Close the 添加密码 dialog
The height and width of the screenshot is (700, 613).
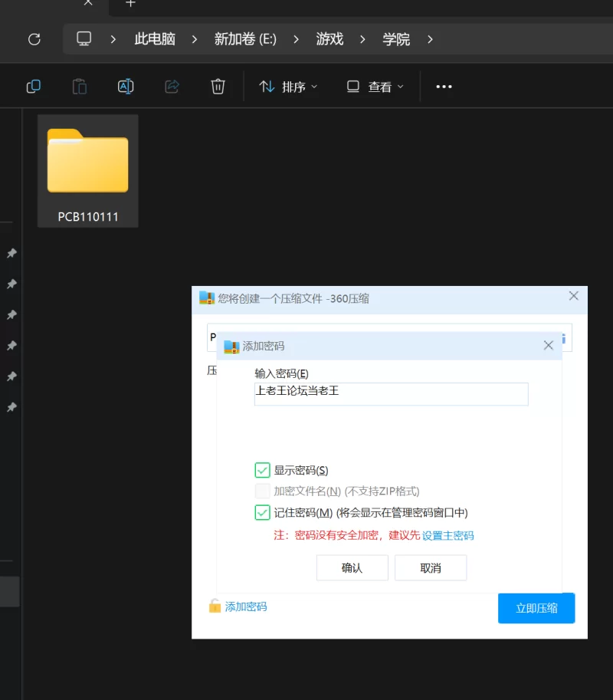coord(549,345)
